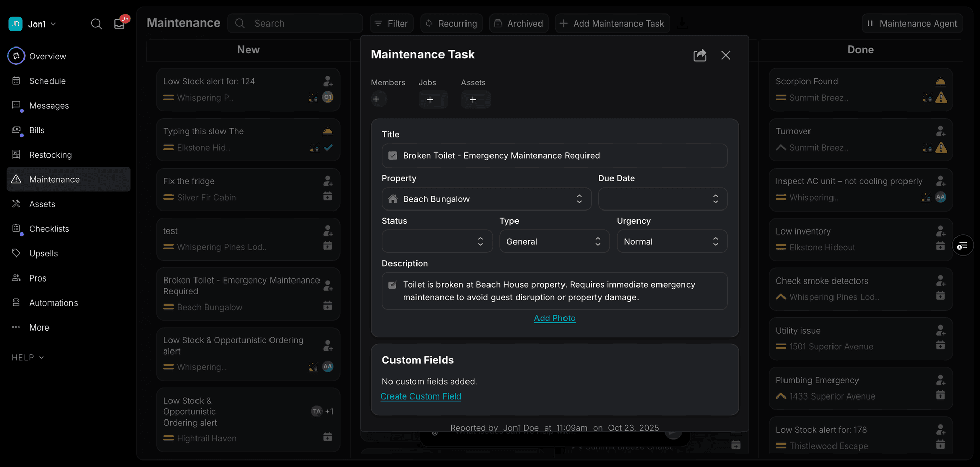
Task: Open the Checklists section from the sidebar
Action: coord(49,228)
